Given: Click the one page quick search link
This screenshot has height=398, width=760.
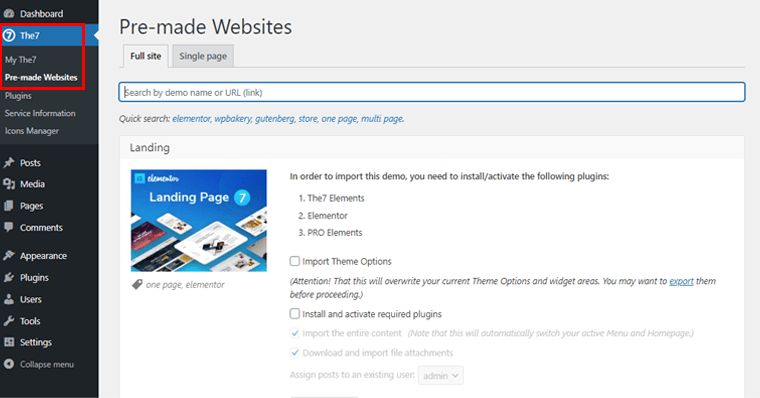Looking at the screenshot, I should 339,119.
